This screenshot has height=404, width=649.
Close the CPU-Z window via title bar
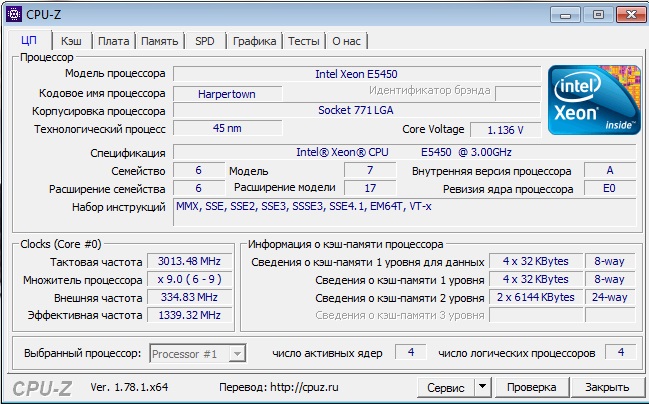(631, 15)
